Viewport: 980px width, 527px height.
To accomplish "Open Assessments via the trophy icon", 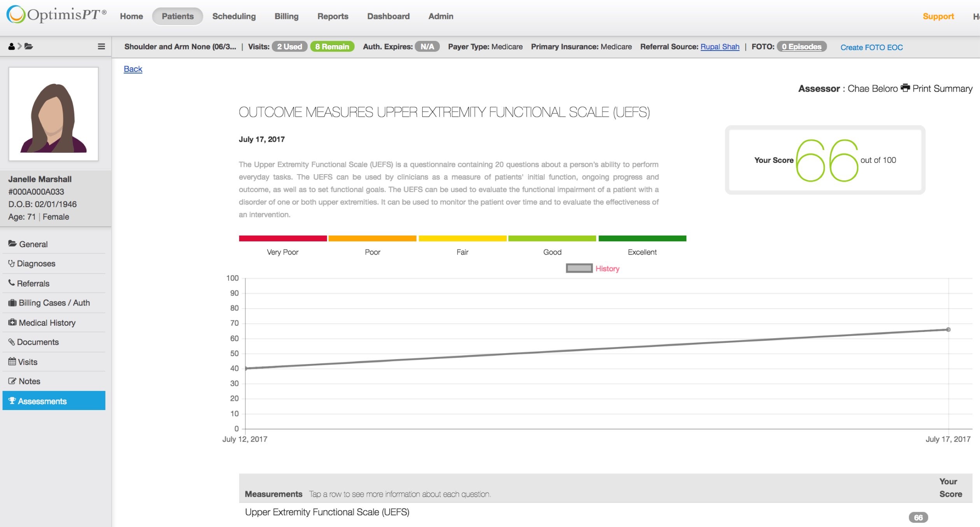I will tap(12, 401).
